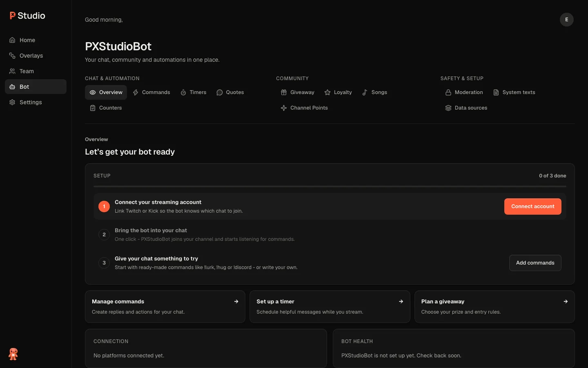Click the Connect account button
Screen dimensions: 588x368
[x=532, y=206]
